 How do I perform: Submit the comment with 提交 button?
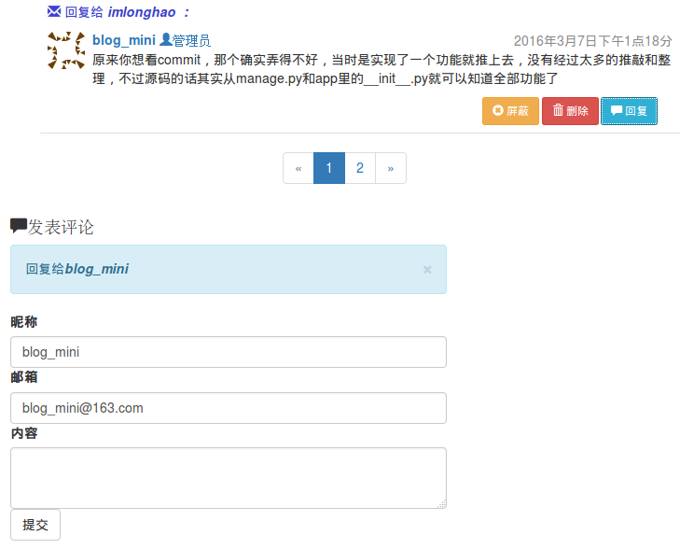click(35, 525)
